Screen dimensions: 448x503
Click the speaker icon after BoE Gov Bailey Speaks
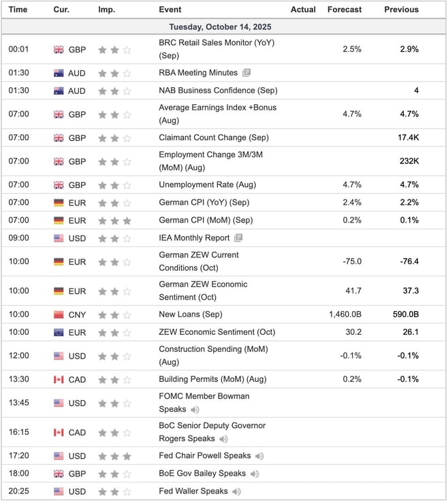(255, 474)
